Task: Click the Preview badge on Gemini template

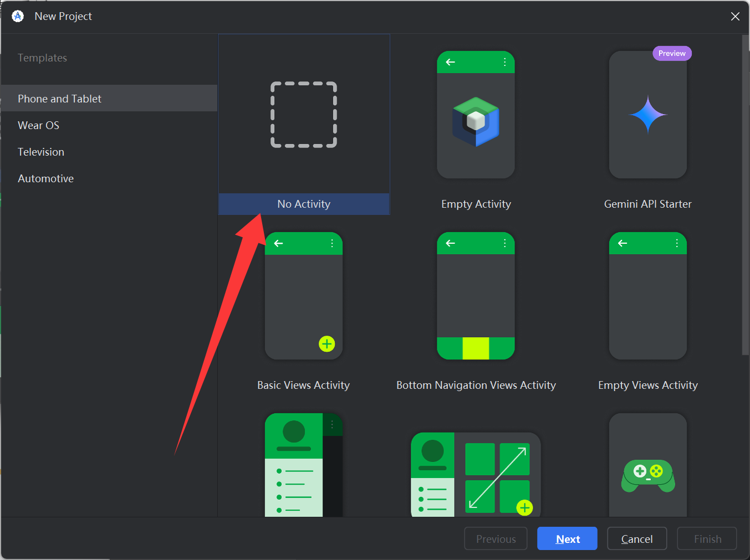Action: (672, 53)
